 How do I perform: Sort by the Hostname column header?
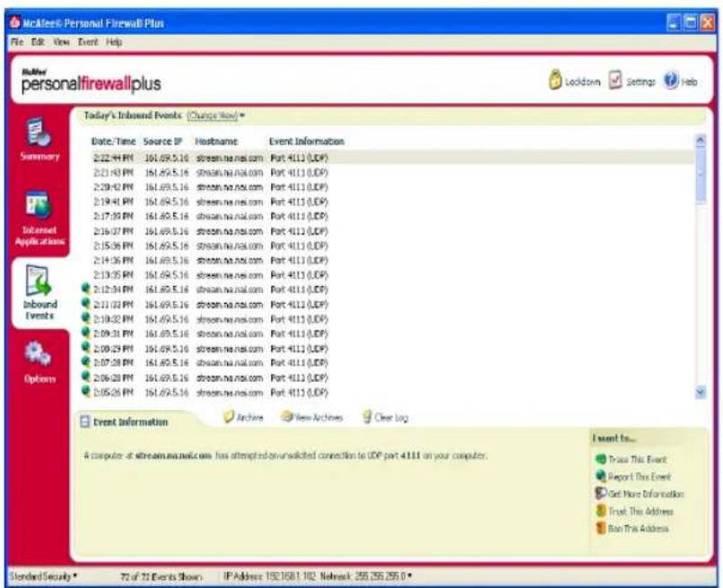click(x=216, y=142)
